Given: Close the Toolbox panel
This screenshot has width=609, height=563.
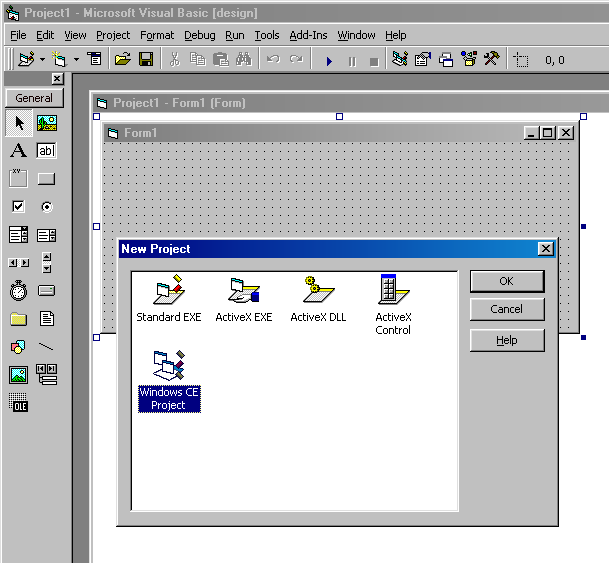Looking at the screenshot, I should click(x=57, y=79).
